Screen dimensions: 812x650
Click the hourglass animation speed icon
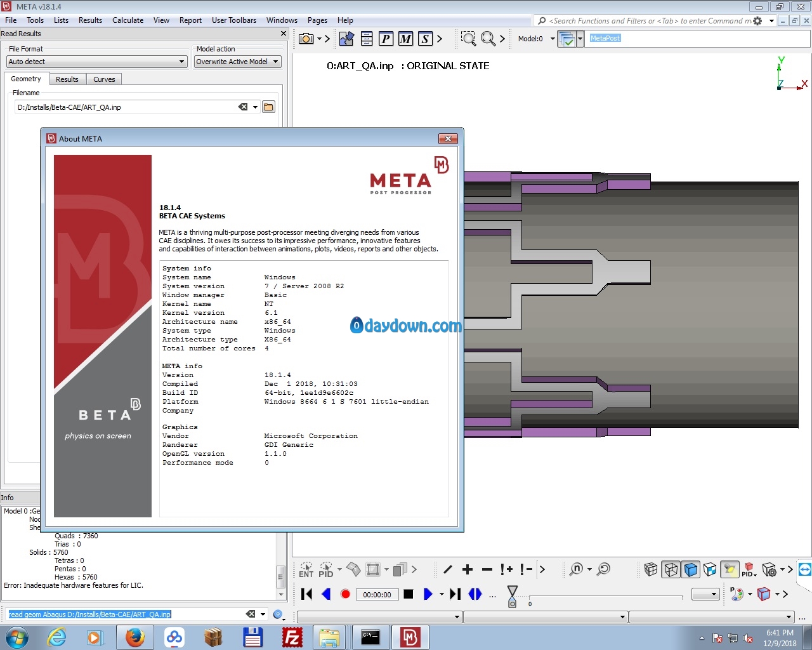tap(513, 595)
